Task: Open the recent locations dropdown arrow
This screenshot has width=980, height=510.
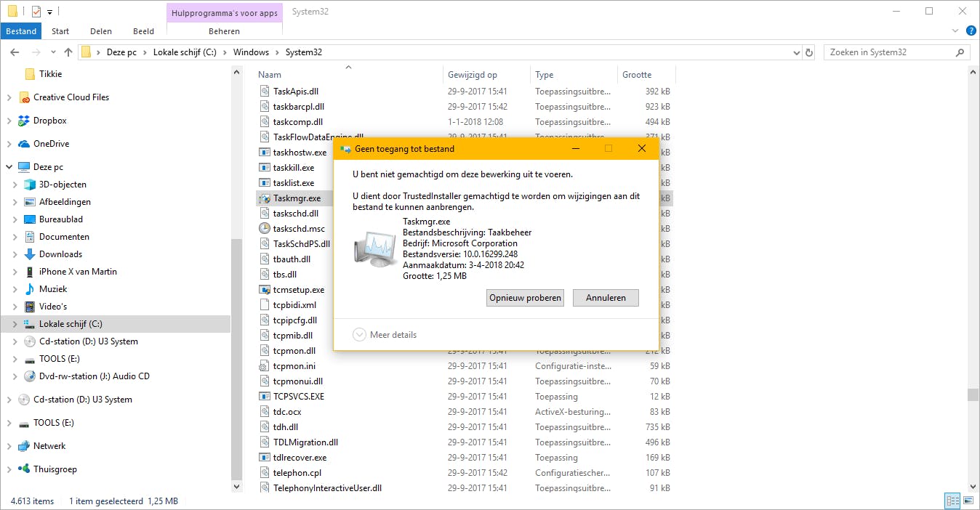Action: pyautogui.click(x=52, y=52)
